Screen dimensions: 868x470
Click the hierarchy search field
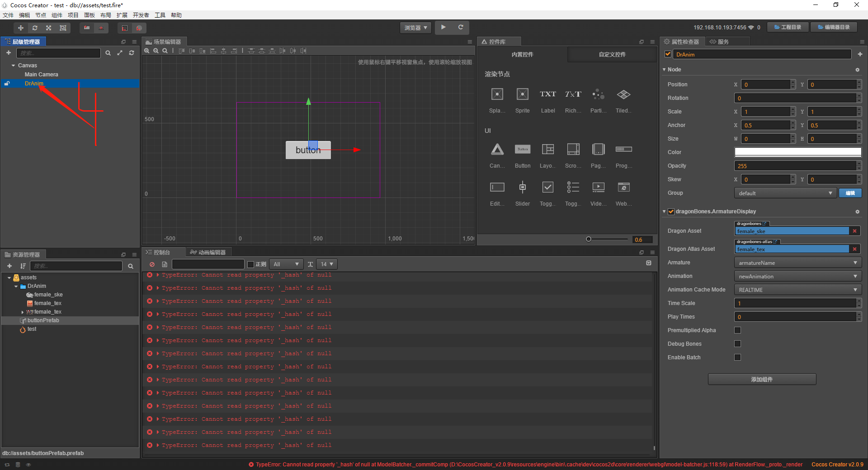click(x=59, y=53)
